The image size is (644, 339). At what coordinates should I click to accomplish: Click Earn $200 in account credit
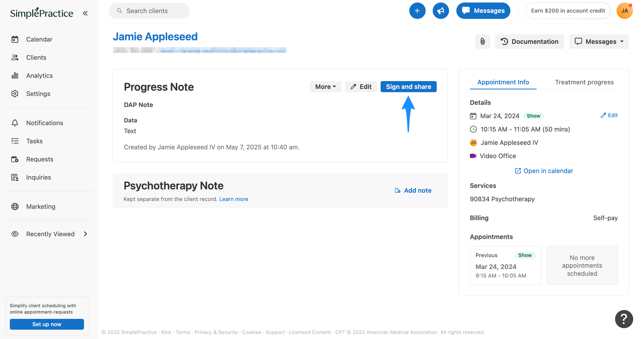point(568,11)
